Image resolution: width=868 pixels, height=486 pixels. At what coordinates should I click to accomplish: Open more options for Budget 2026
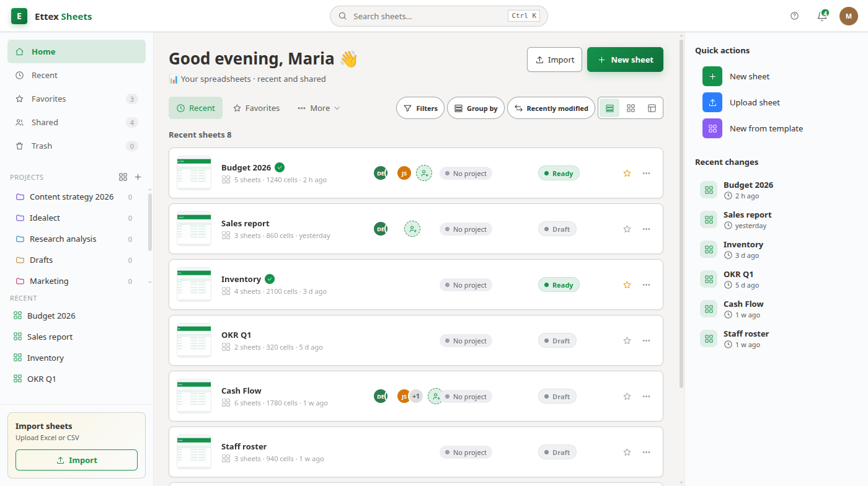pyautogui.click(x=647, y=174)
